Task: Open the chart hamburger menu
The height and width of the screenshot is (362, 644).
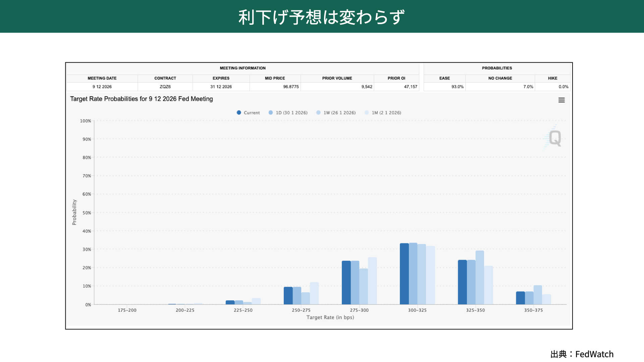Action: pos(561,100)
